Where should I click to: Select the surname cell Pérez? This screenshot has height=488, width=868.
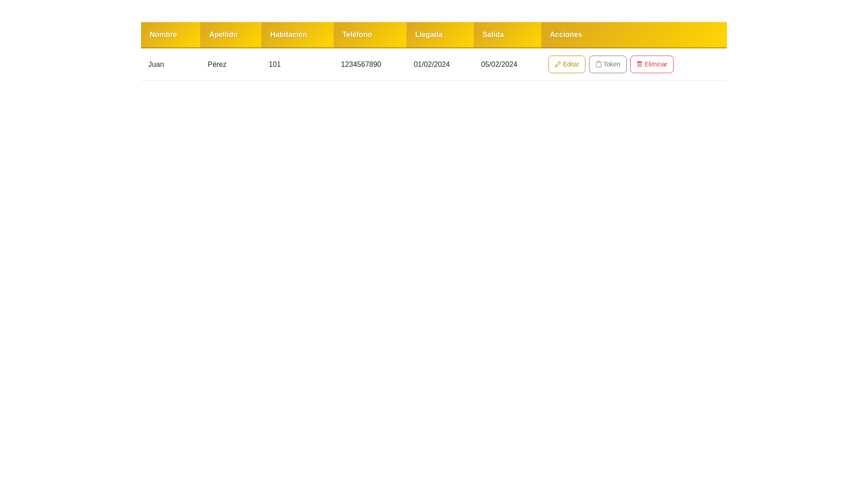point(217,65)
